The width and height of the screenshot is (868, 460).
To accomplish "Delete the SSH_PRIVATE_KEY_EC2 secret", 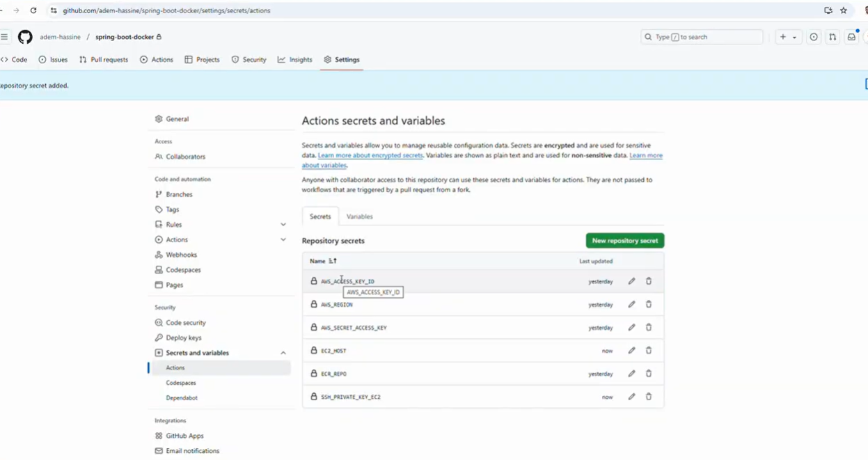I will (649, 397).
